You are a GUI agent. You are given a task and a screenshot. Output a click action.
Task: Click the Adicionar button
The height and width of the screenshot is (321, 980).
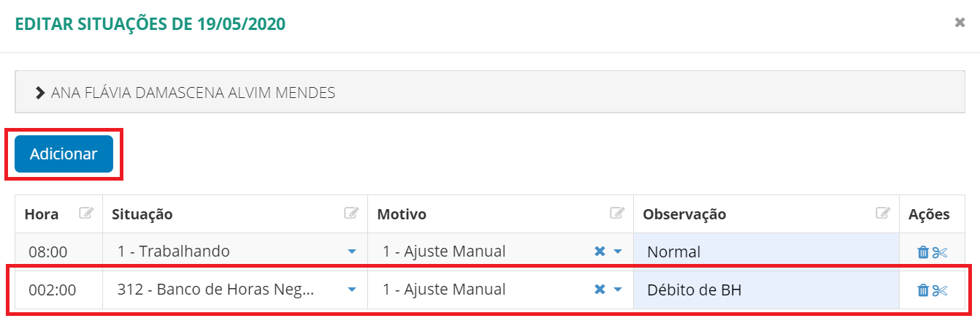[64, 154]
